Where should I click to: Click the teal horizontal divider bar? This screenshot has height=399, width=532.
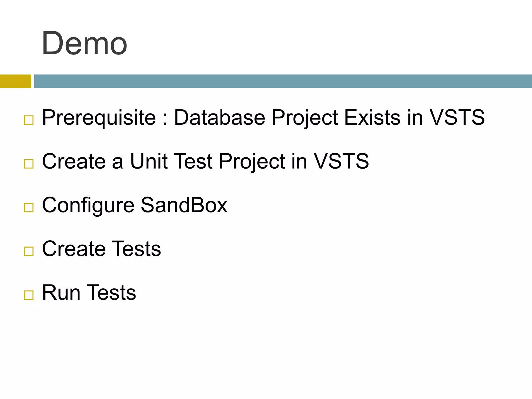pyautogui.click(x=283, y=81)
